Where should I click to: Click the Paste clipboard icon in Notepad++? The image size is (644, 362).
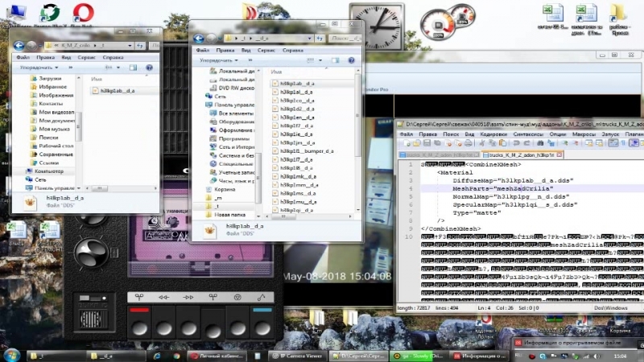click(502, 143)
